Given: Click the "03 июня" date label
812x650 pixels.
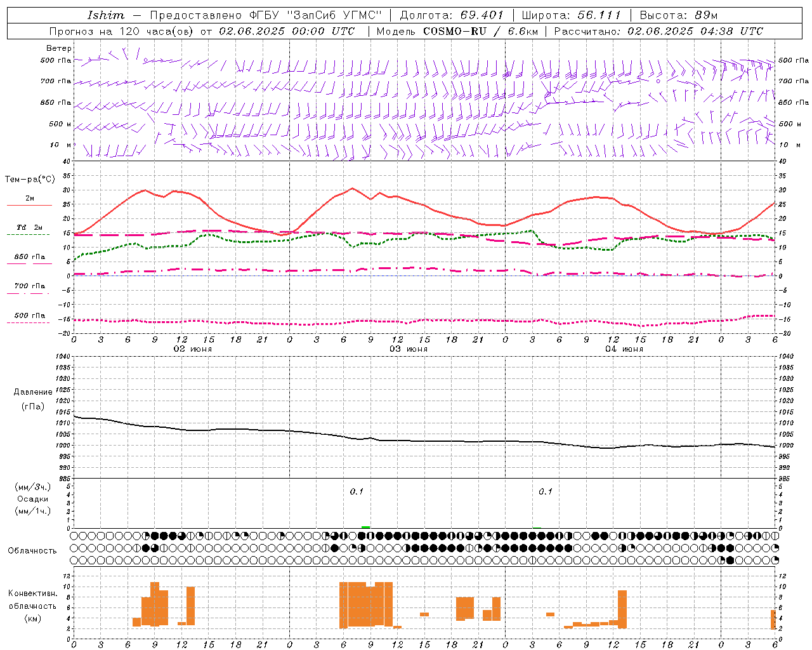Looking at the screenshot, I should coord(409,349).
